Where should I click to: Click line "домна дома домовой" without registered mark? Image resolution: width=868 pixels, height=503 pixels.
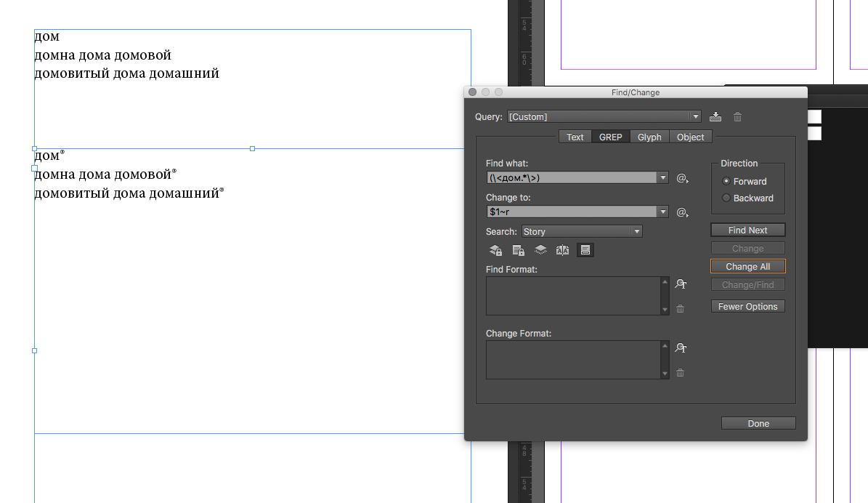coord(103,55)
